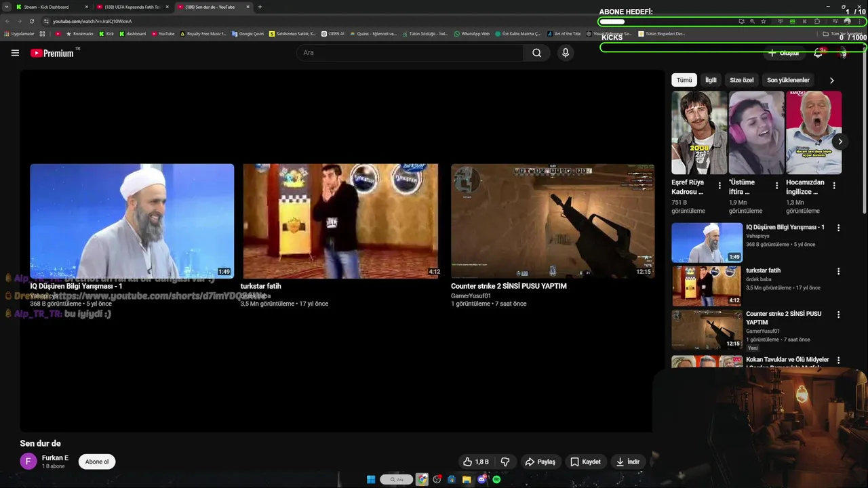This screenshot has width=868, height=488.
Task: Save video with the Kaydet button
Action: 585,462
